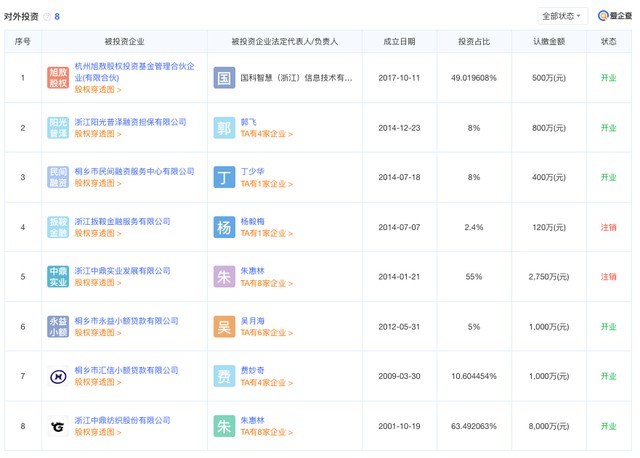View 股权穿透图 for 桐乡市汇信小额贷款
Viewport: 640px width, 458px height.
tap(98, 382)
